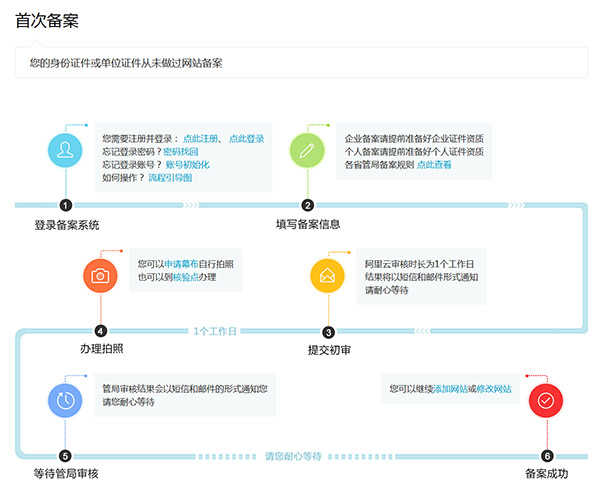
Task: Open the 点此注册 registration link
Action: coord(203,138)
